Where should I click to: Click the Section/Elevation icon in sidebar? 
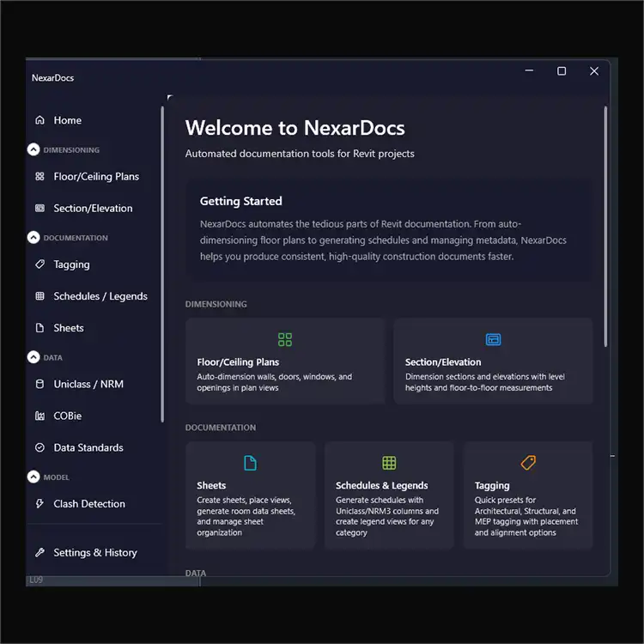coord(39,209)
